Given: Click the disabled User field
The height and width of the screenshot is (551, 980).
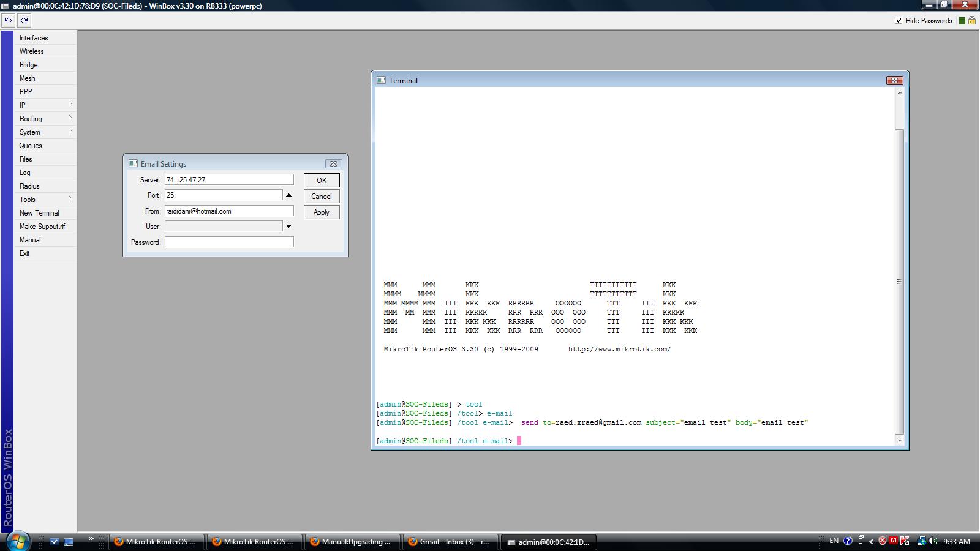Looking at the screenshot, I should click(224, 227).
